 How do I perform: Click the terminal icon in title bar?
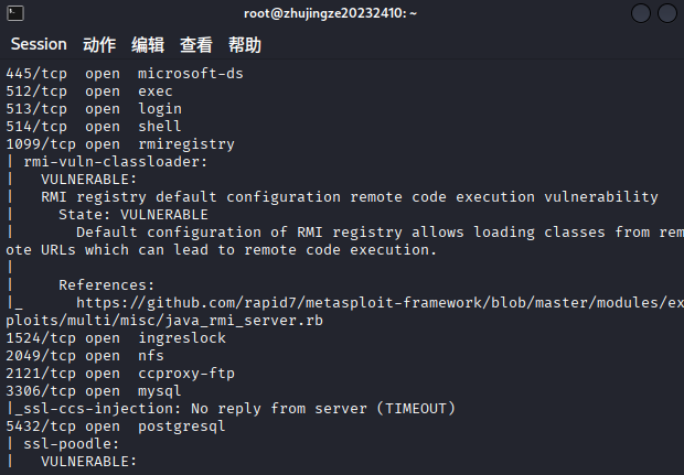click(x=13, y=13)
